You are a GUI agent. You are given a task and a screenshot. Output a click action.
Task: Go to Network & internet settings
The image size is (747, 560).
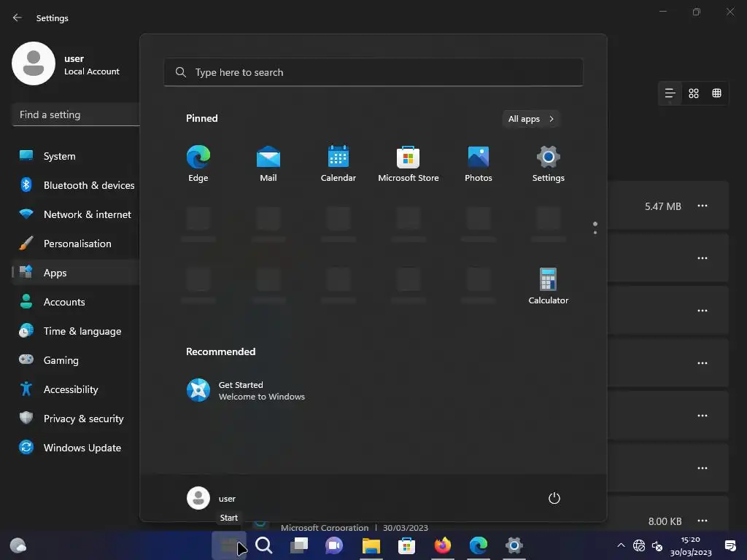(x=76, y=214)
